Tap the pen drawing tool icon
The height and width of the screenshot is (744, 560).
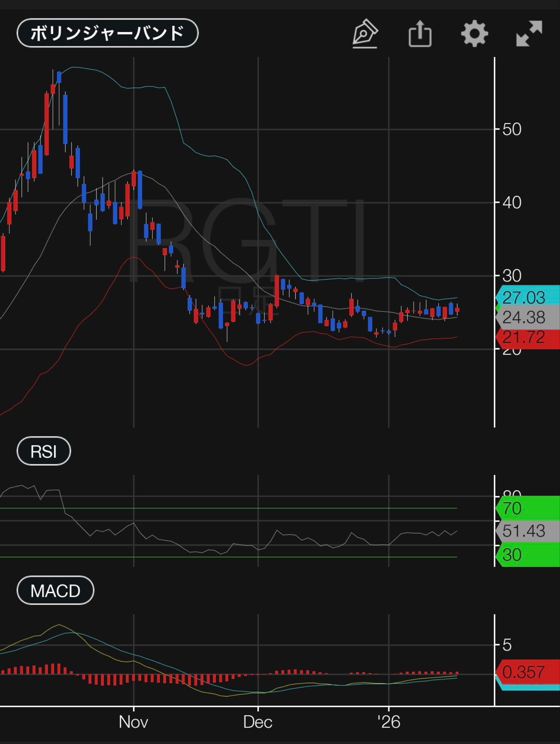click(x=365, y=33)
